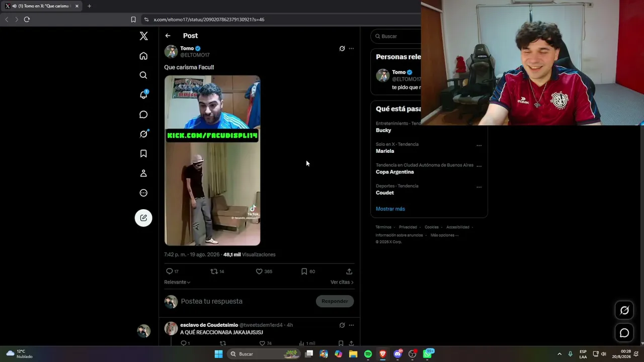Click the bookmark icon in the address bar
The height and width of the screenshot is (362, 644).
[x=133, y=20]
